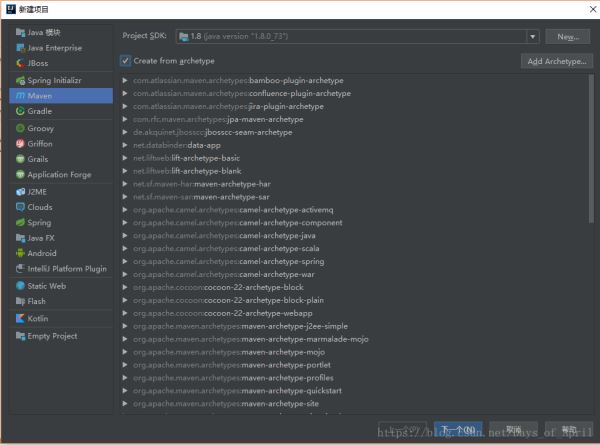Click the Clouds icon

[x=20, y=207]
